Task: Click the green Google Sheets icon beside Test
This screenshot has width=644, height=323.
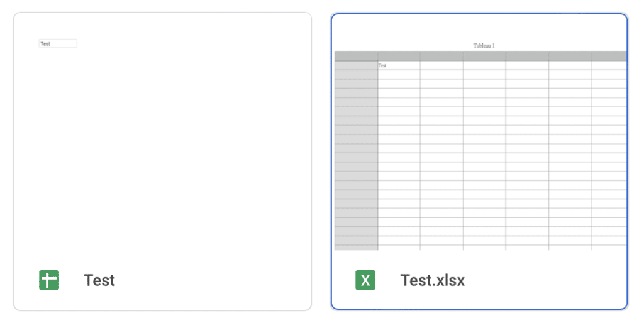Action: click(x=49, y=280)
